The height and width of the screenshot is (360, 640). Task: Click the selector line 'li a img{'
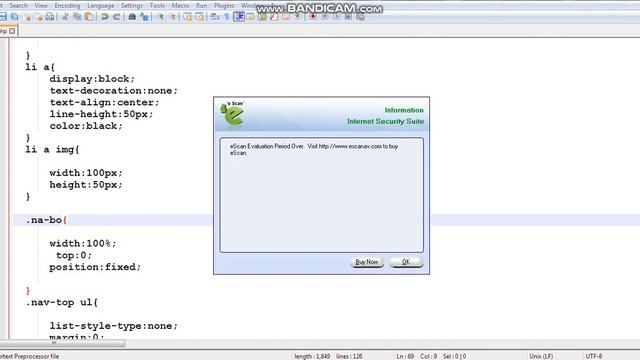click(x=52, y=150)
